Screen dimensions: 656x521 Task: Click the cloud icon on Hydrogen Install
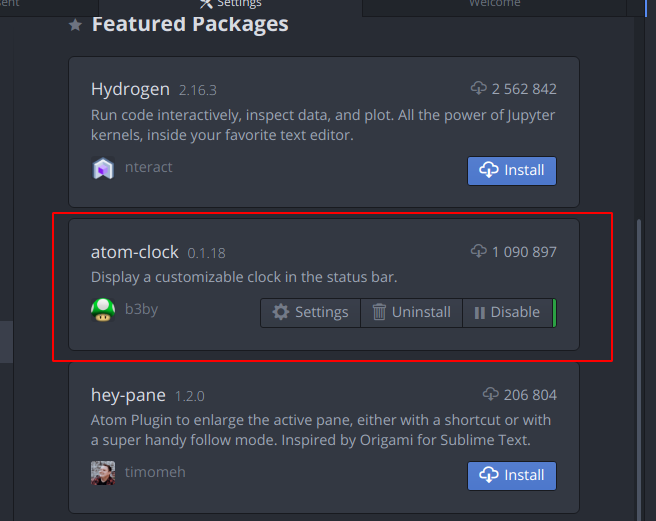489,170
